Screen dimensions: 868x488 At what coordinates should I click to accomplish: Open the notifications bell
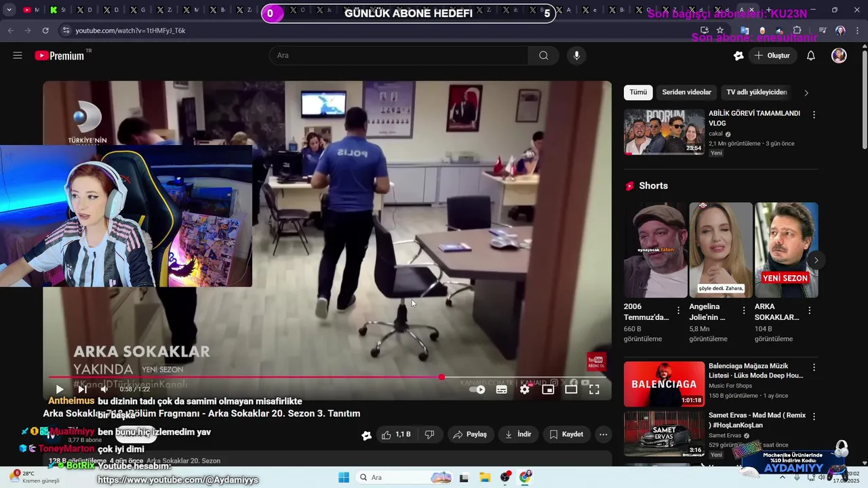[x=810, y=56]
